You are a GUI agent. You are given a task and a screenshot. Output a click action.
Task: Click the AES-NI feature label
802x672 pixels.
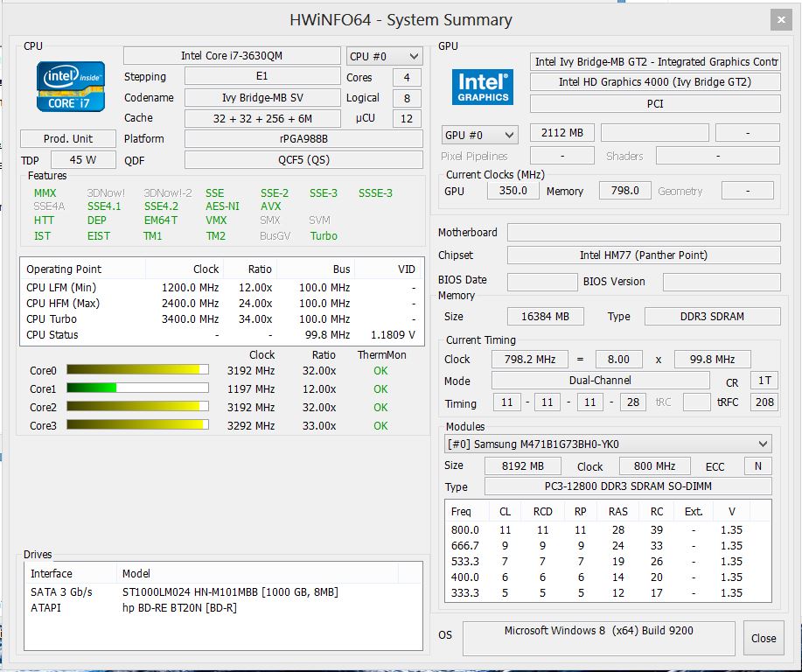(222, 206)
